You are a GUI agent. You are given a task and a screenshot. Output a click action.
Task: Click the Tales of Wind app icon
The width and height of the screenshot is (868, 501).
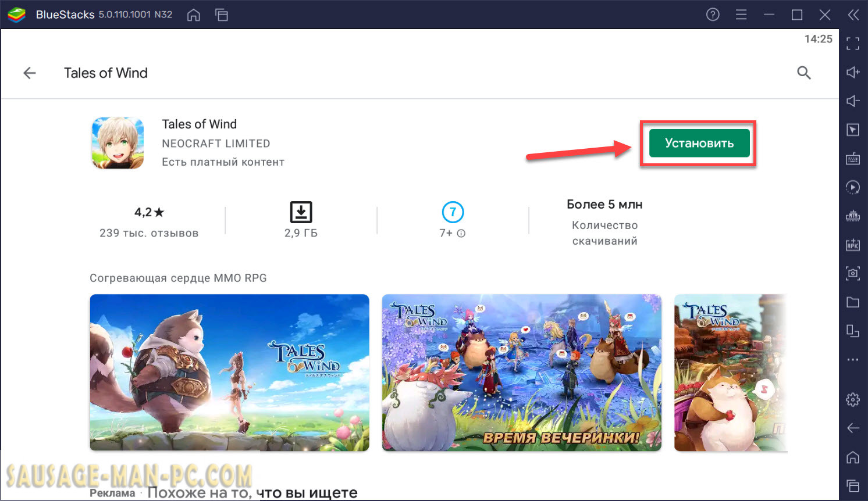coord(118,143)
